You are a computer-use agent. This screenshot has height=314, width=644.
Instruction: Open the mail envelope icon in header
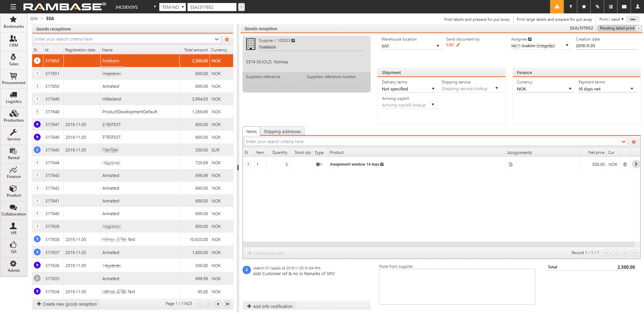click(624, 7)
